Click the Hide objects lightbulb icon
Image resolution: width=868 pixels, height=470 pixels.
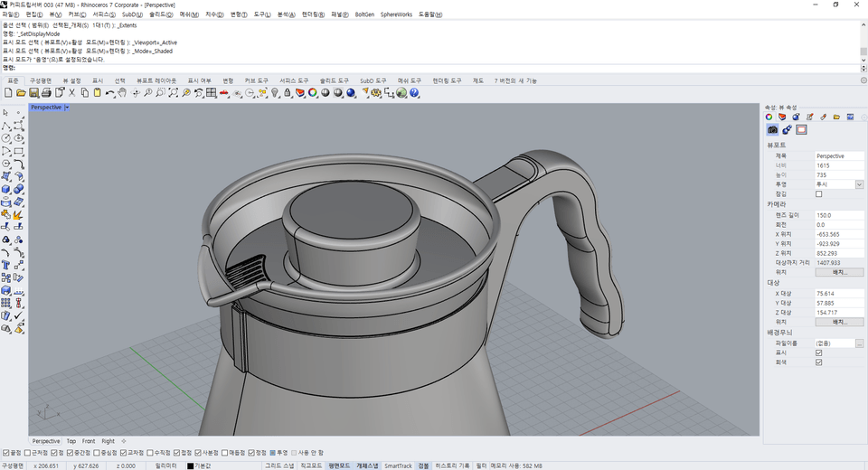coord(274,93)
